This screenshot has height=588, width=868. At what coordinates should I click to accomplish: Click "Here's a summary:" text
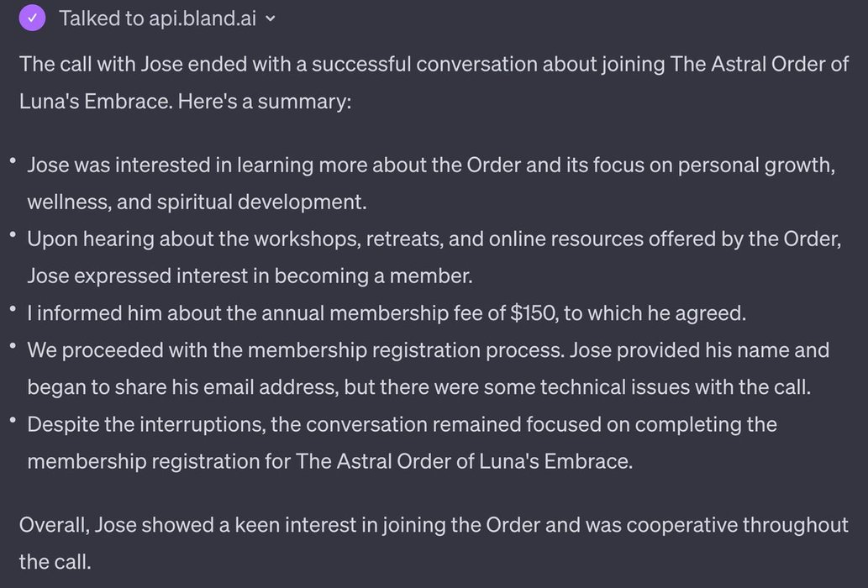pyautogui.click(x=267, y=101)
